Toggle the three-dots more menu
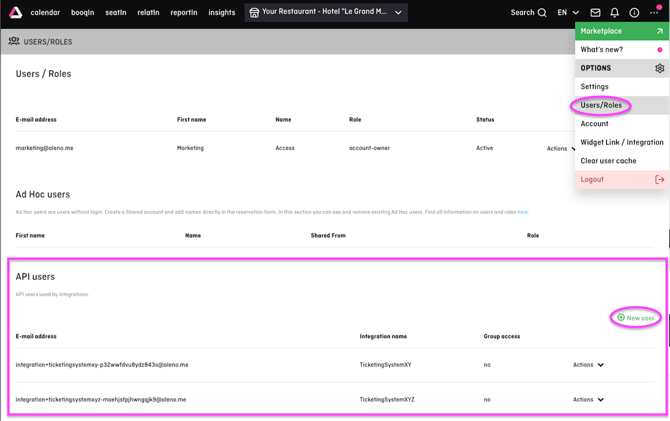The width and height of the screenshot is (670, 421). point(654,12)
